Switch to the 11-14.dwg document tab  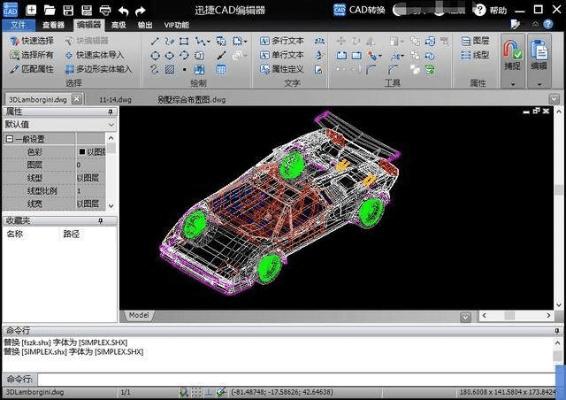[x=115, y=100]
